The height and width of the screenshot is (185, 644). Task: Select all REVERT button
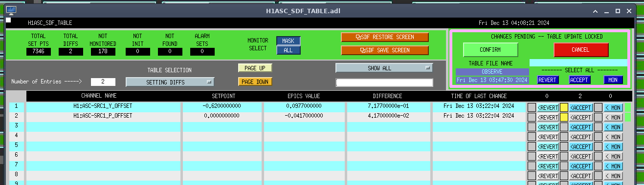point(548,80)
